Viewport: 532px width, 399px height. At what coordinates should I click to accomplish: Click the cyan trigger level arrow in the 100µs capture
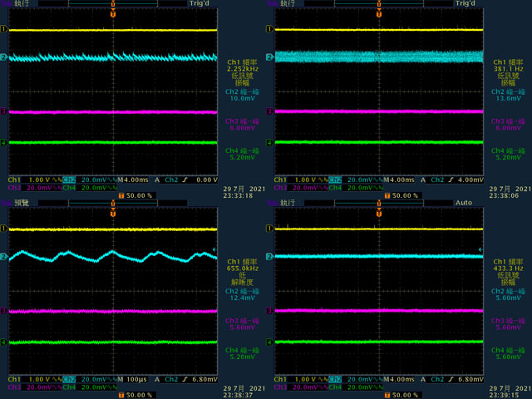coord(214,249)
